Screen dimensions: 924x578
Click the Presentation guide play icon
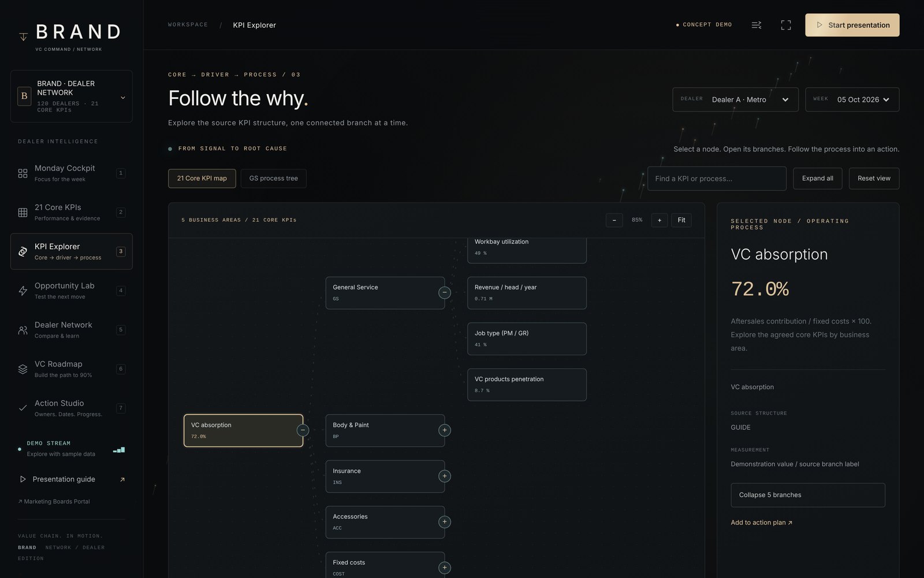[23, 479]
